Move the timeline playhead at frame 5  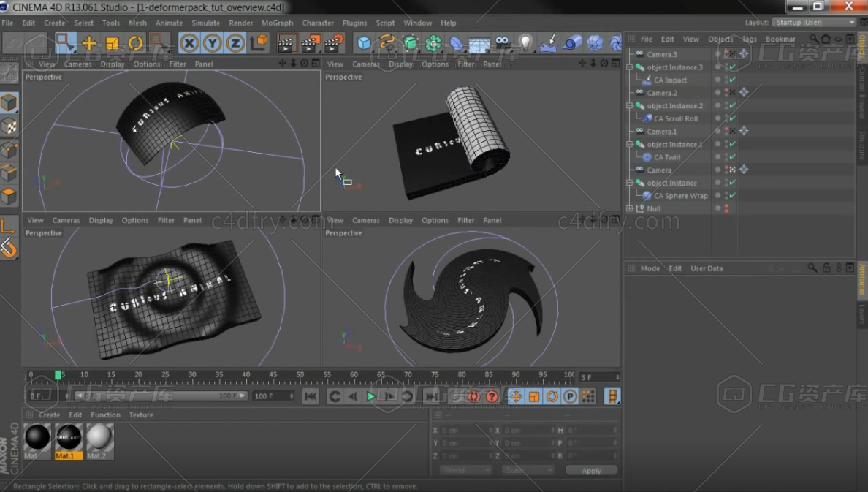58,375
